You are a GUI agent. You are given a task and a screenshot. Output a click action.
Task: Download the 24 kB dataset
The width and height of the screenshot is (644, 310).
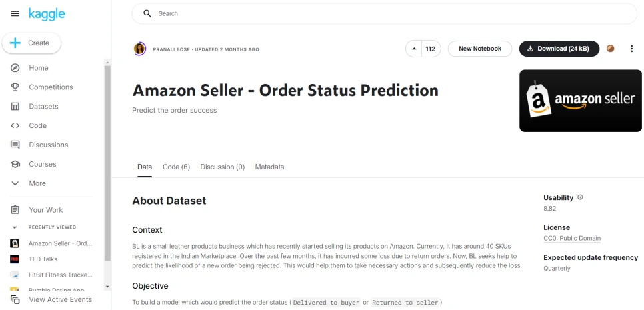click(x=559, y=49)
